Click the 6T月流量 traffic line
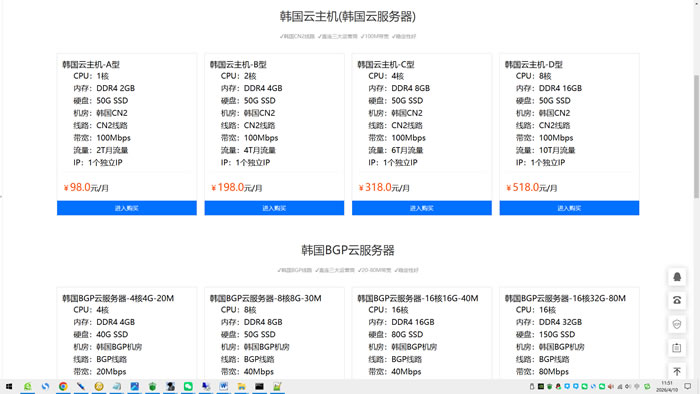The height and width of the screenshot is (394, 700). pyautogui.click(x=396, y=150)
